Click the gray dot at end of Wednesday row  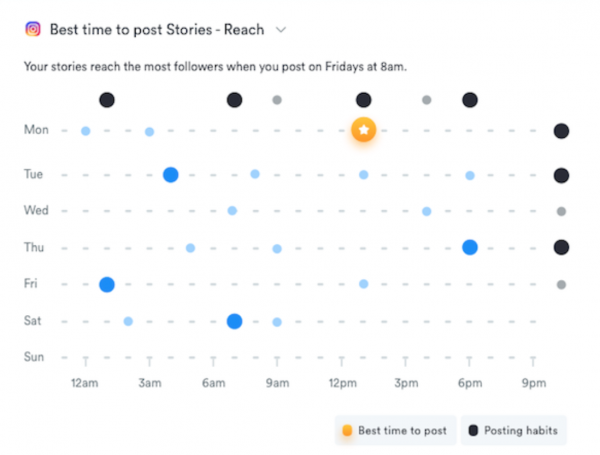(x=562, y=211)
